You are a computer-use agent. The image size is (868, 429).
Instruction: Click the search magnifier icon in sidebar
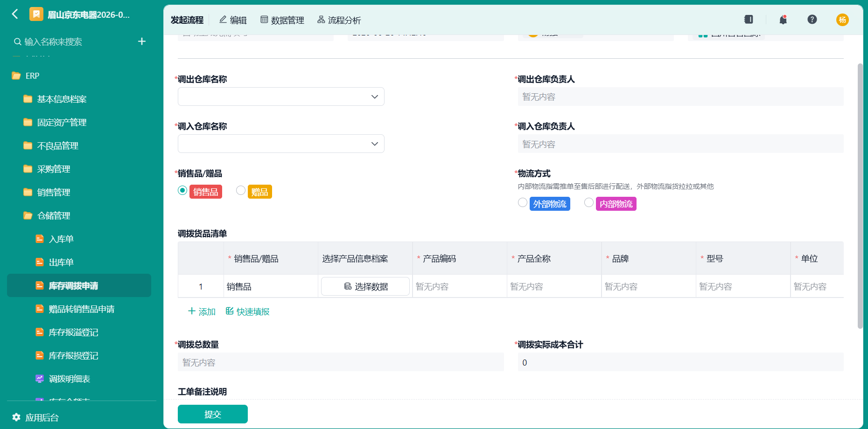(18, 42)
